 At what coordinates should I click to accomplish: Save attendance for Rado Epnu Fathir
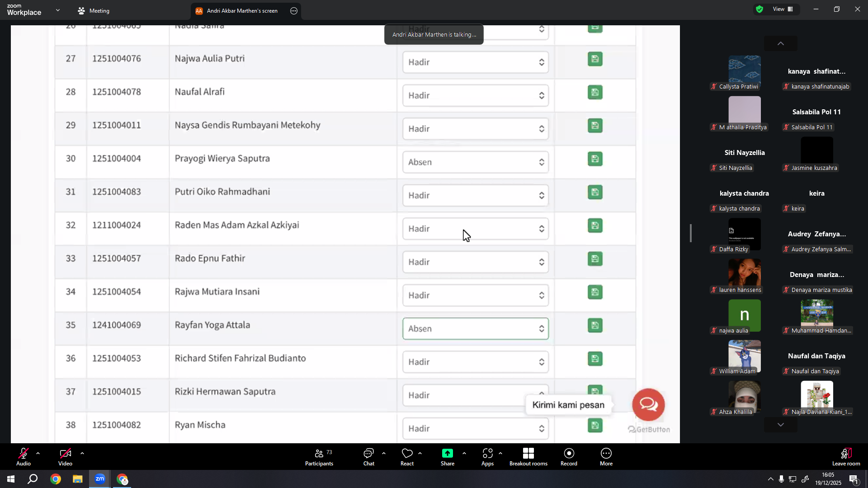click(x=595, y=259)
